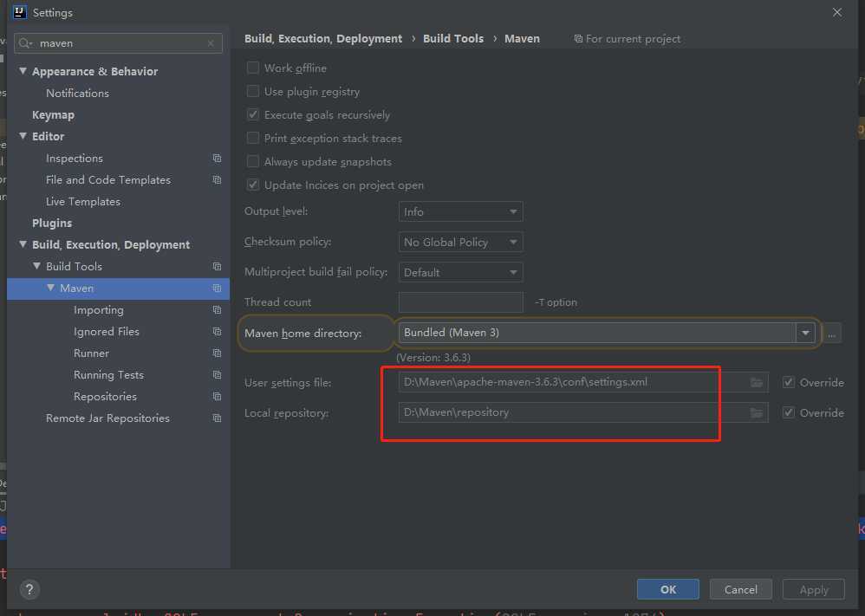This screenshot has height=616, width=865.
Task: Toggle Update Indices on project open checkbox
Action: (x=253, y=185)
